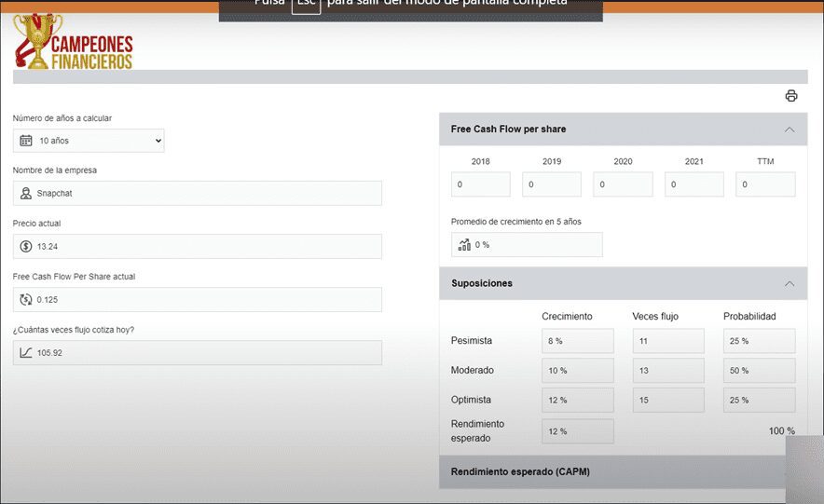Screen dimensions: 824x504
Task: Click the dollar icon beside 13.24
Action: (26, 247)
